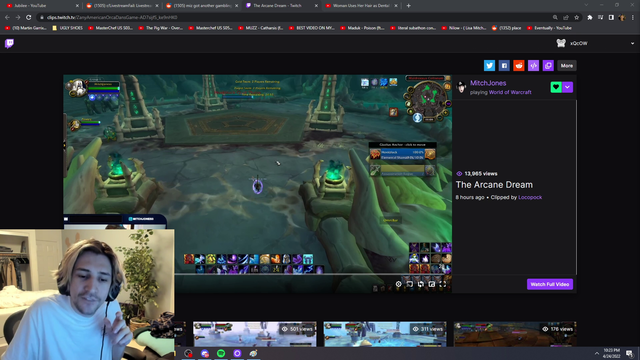Open MitchJones channel link
This screenshot has height=360, width=640.
tap(488, 83)
